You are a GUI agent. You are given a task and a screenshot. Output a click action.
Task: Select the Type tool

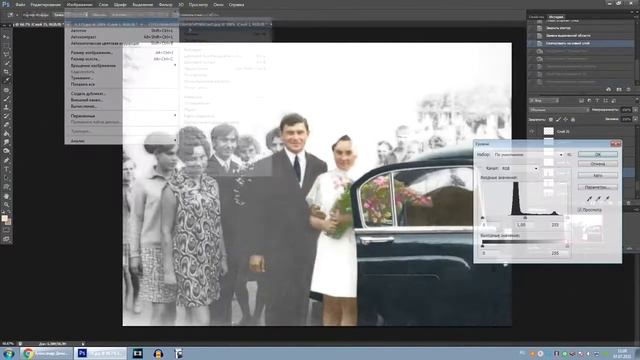[x=6, y=169]
